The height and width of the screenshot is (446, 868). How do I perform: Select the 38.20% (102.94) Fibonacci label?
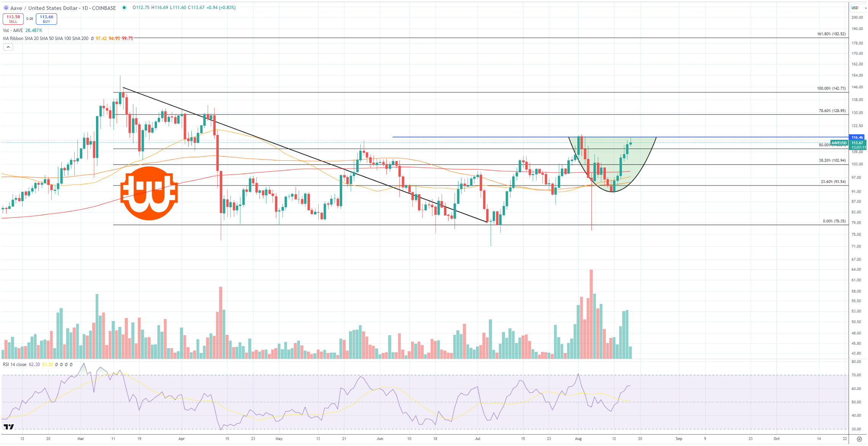832,160
